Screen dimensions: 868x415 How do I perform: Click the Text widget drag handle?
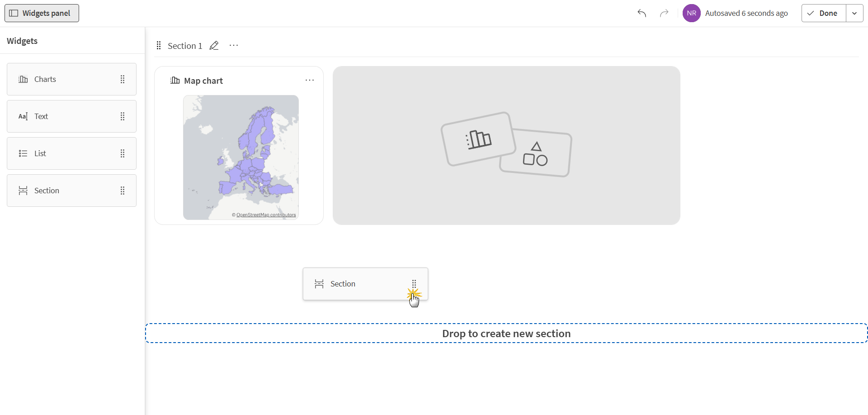point(123,116)
